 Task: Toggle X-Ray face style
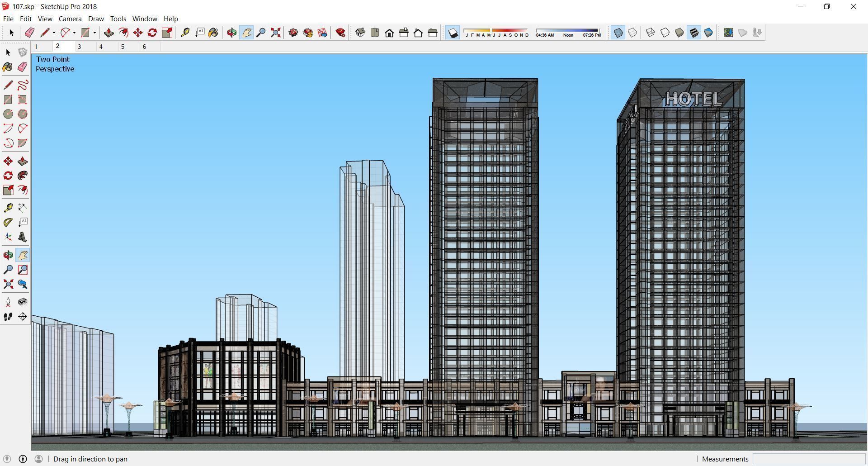tap(618, 33)
